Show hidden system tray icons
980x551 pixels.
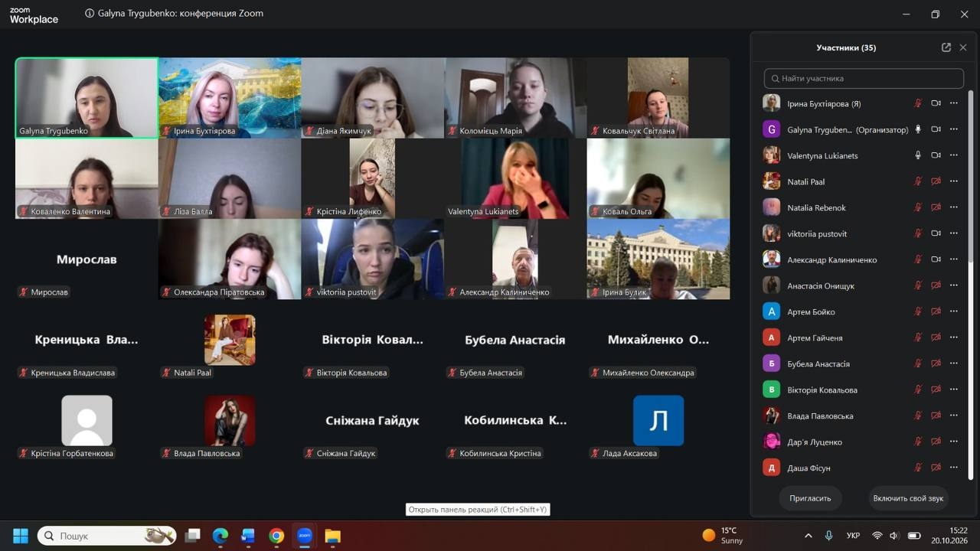pyautogui.click(x=808, y=536)
